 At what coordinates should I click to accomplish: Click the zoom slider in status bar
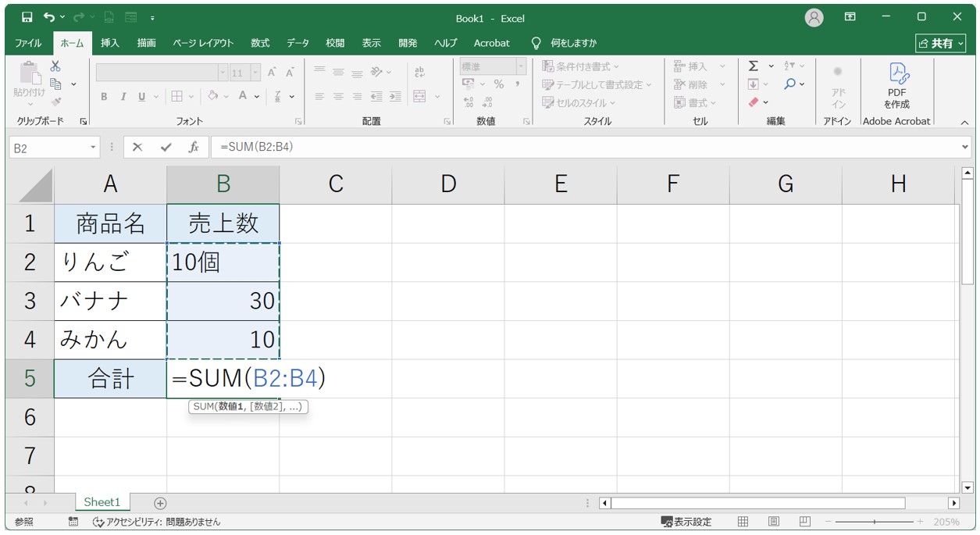coord(874,522)
